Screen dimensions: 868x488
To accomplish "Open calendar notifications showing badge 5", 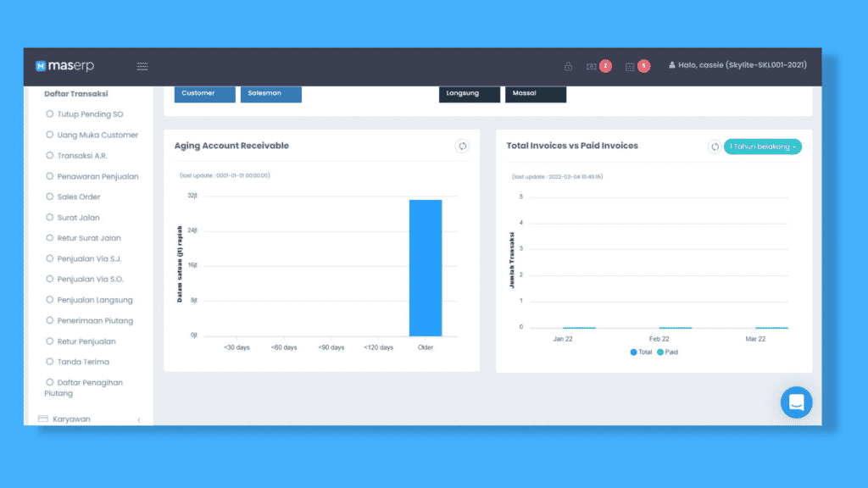I will (x=634, y=65).
